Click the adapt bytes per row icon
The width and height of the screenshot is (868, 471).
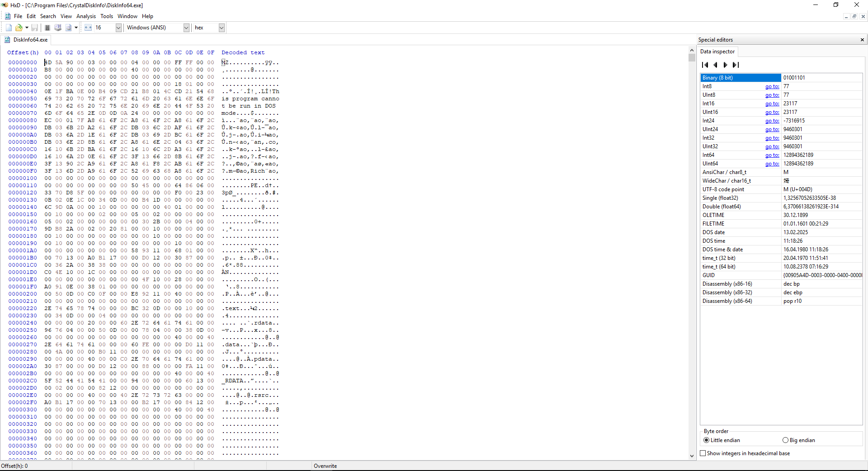[x=88, y=28]
